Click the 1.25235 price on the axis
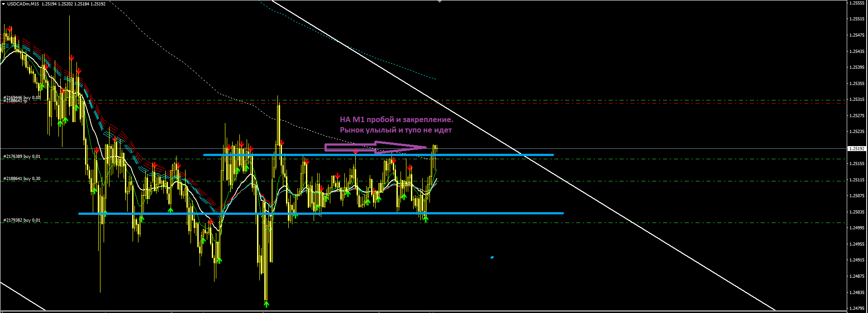The width and height of the screenshot is (868, 313). pyautogui.click(x=857, y=131)
